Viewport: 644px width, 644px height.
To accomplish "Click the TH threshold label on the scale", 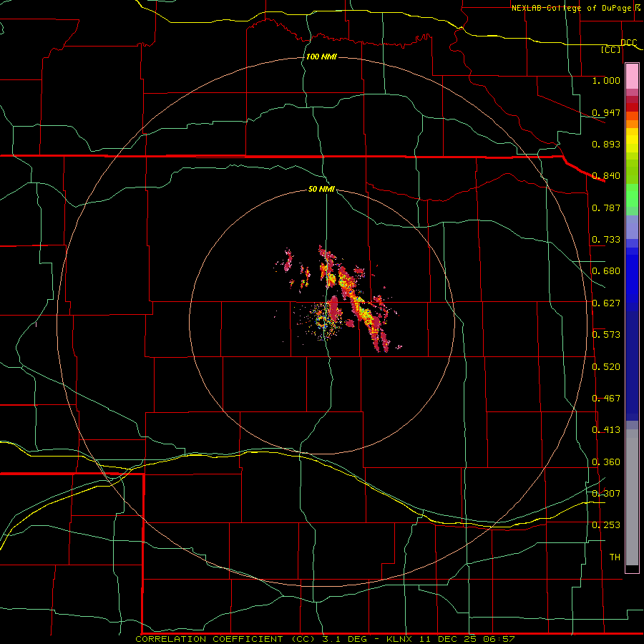I will click(x=615, y=557).
